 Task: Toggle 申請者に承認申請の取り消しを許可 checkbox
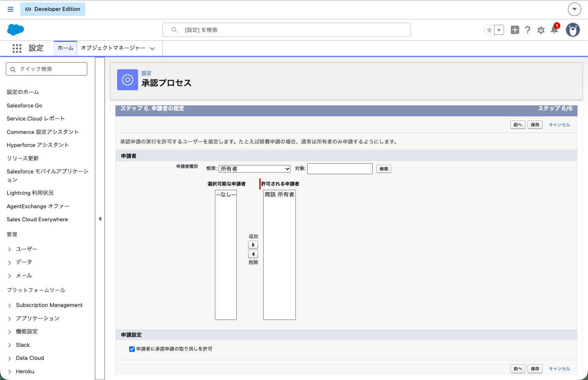click(132, 349)
